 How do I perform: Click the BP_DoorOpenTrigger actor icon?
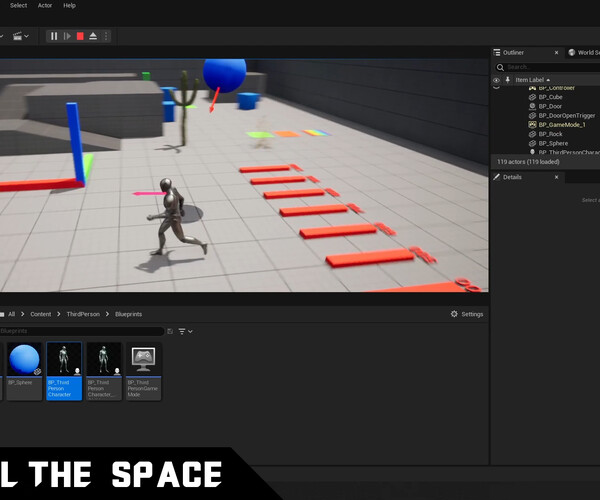532,115
